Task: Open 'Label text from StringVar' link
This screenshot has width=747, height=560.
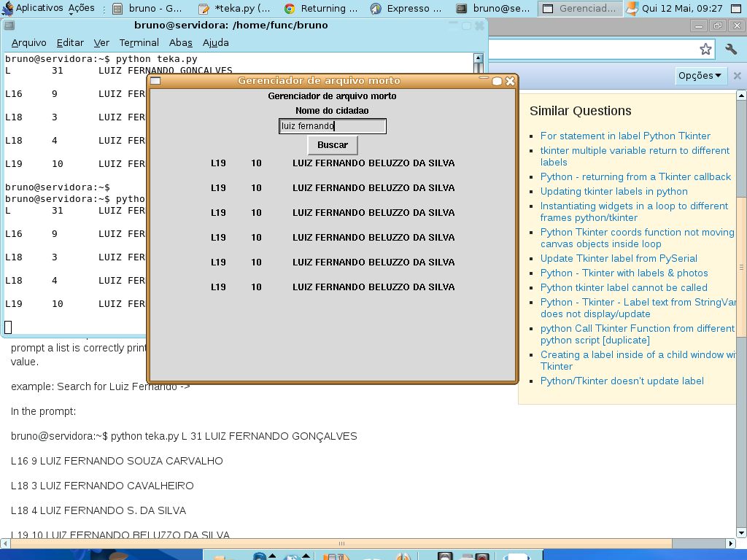Action: (638, 308)
